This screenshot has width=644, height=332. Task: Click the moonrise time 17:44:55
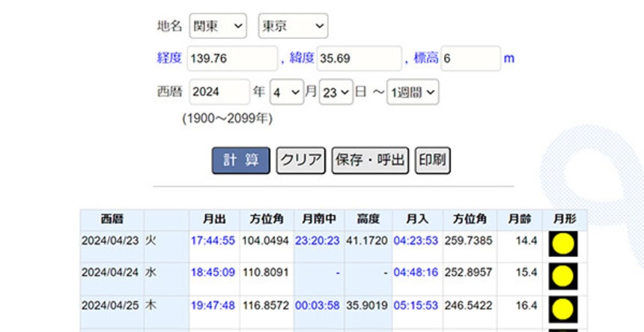click(213, 241)
